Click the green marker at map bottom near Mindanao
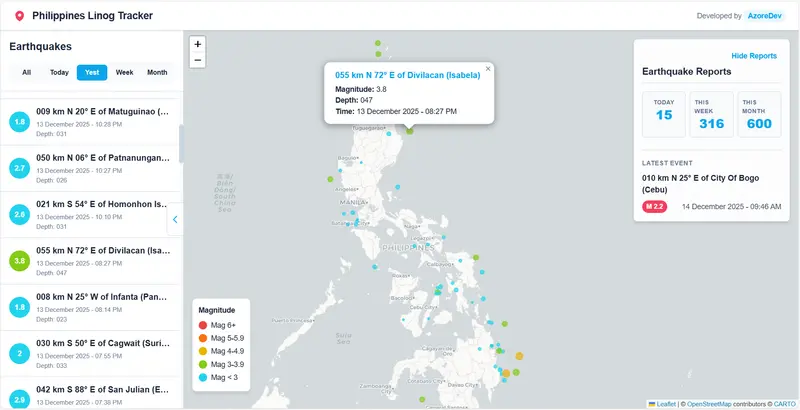 pyautogui.click(x=422, y=399)
